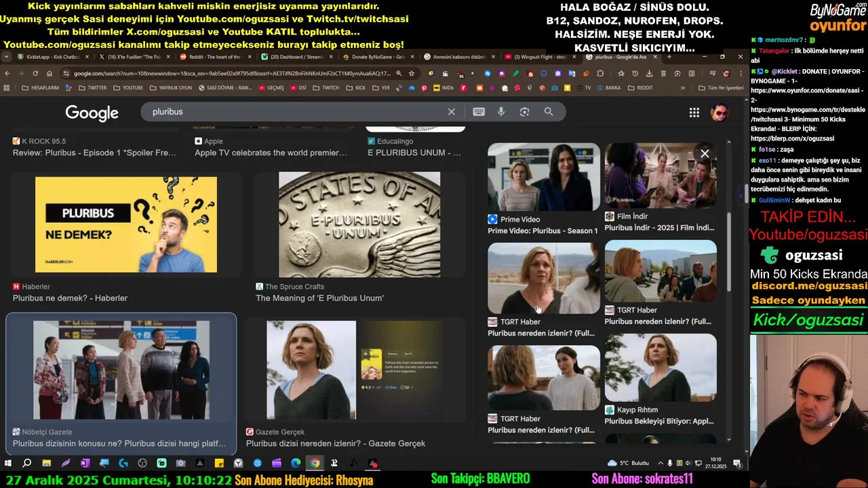
Task: Open Nöbetçi Gazete group photo thumbnail
Action: pyautogui.click(x=121, y=370)
